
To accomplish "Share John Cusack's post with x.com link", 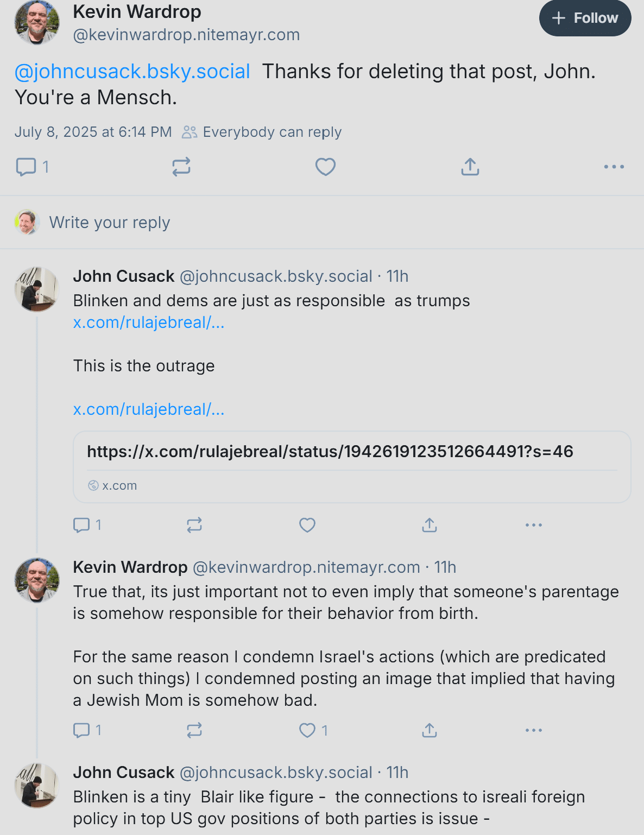I will click(x=430, y=525).
